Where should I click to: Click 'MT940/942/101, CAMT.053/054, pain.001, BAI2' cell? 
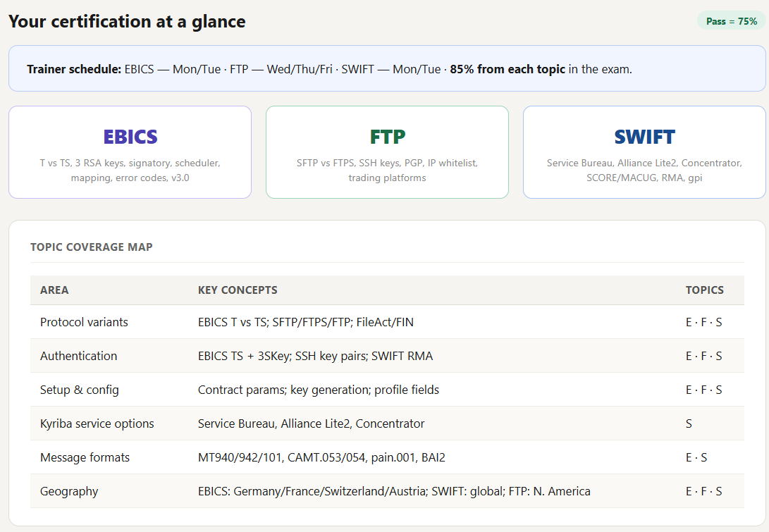click(321, 457)
